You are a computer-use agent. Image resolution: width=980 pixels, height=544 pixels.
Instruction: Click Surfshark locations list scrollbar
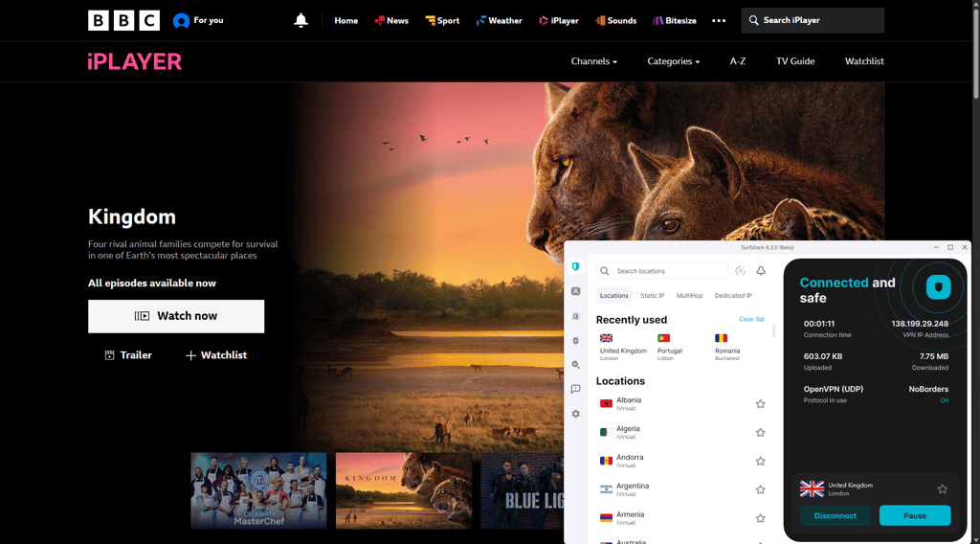click(x=774, y=330)
